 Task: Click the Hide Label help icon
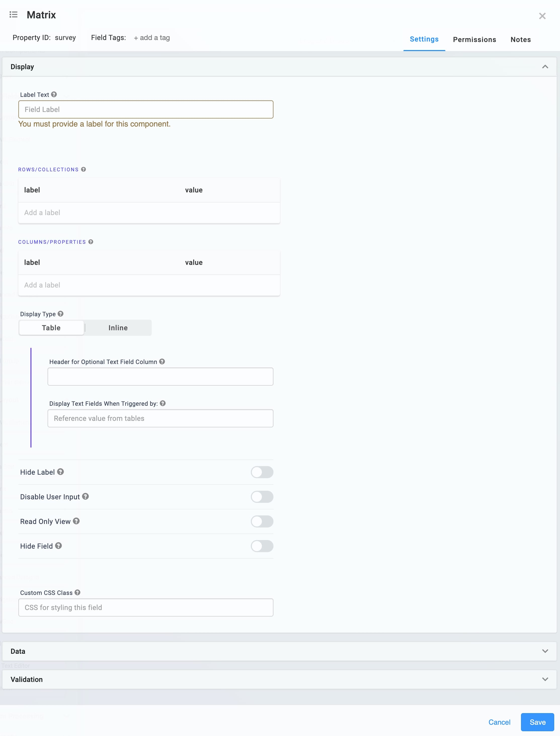click(60, 472)
